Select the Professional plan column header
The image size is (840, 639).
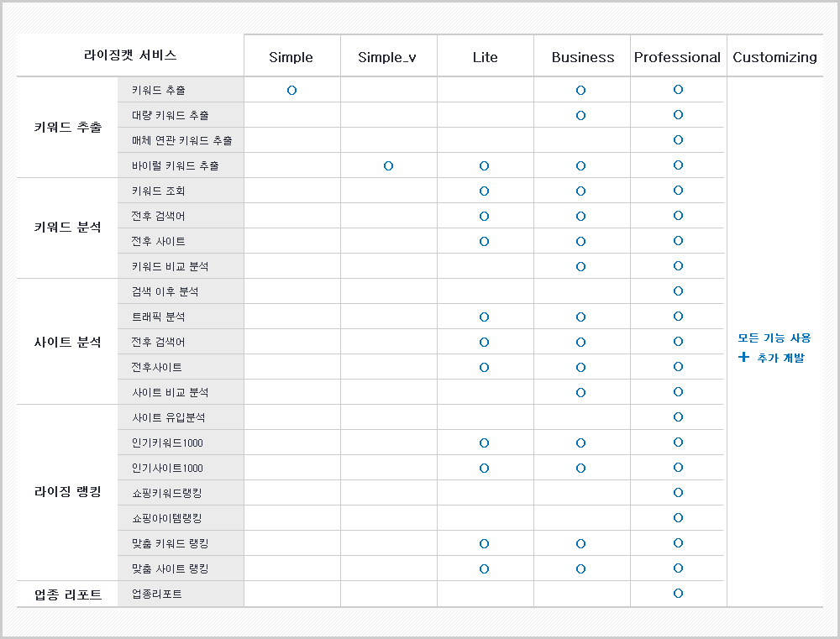[x=677, y=57]
